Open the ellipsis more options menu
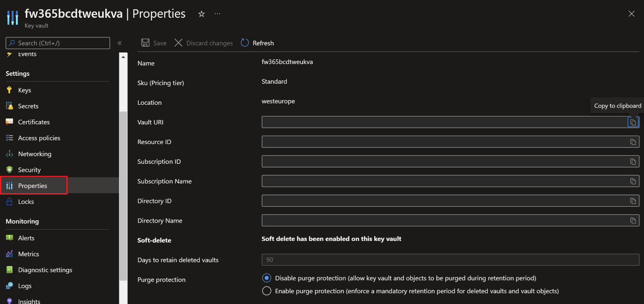644x304 pixels. (x=217, y=14)
